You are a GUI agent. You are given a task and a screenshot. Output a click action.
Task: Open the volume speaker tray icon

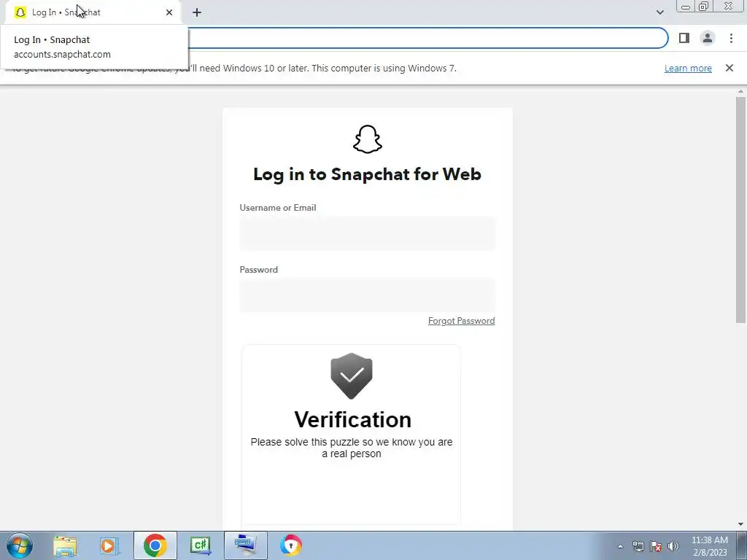[673, 546]
